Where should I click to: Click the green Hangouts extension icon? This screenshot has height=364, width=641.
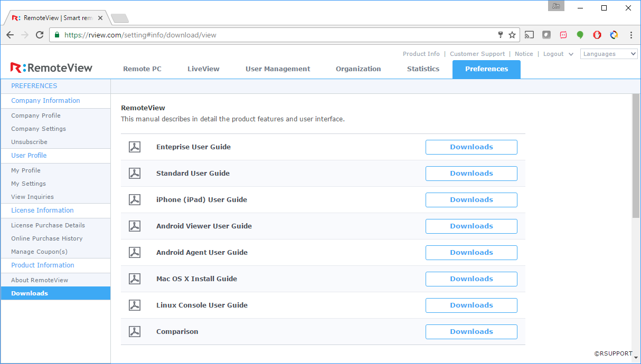(x=580, y=35)
